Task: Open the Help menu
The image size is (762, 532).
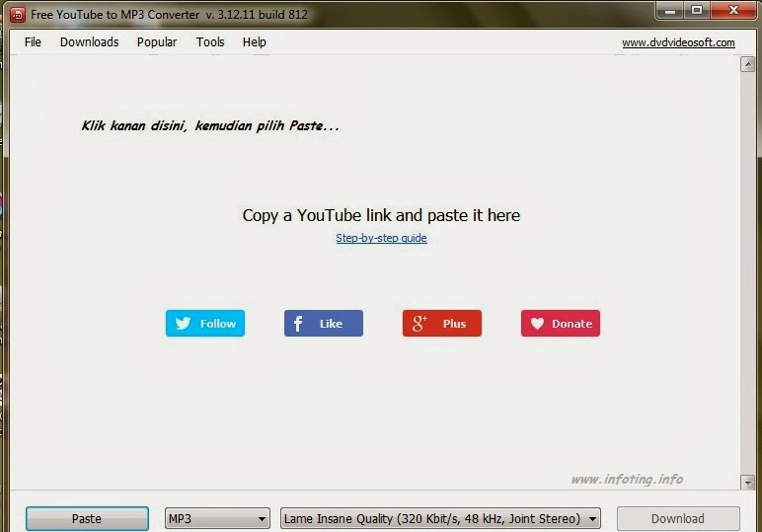Action: [x=254, y=42]
